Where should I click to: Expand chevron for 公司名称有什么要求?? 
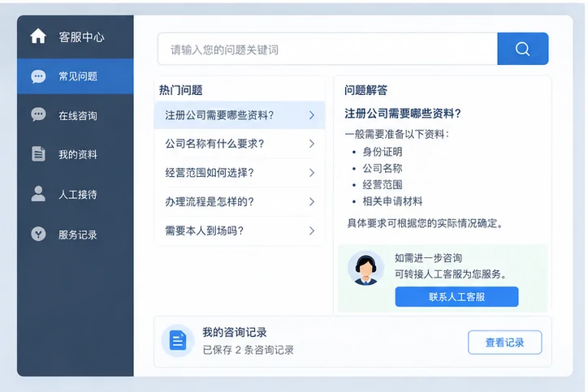tap(312, 144)
